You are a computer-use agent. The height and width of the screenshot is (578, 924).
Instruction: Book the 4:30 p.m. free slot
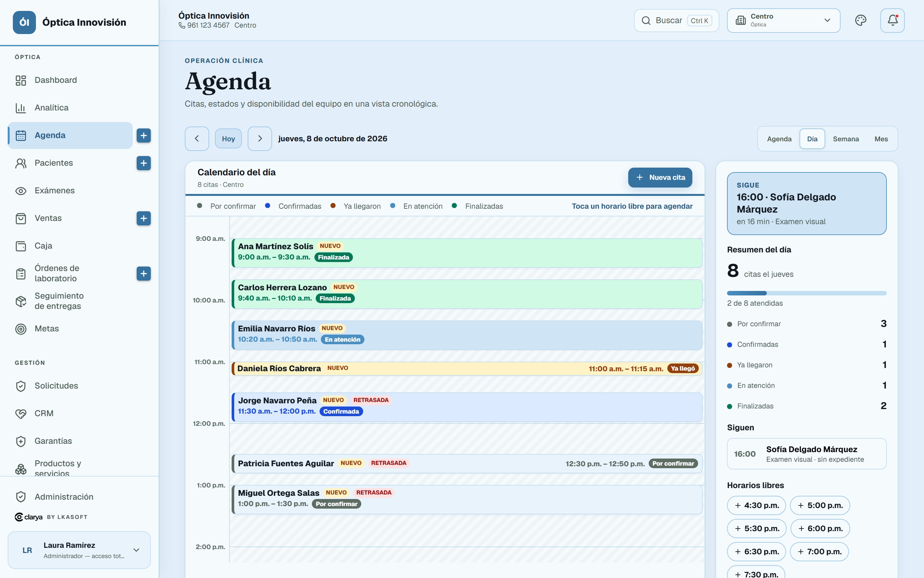tap(757, 505)
